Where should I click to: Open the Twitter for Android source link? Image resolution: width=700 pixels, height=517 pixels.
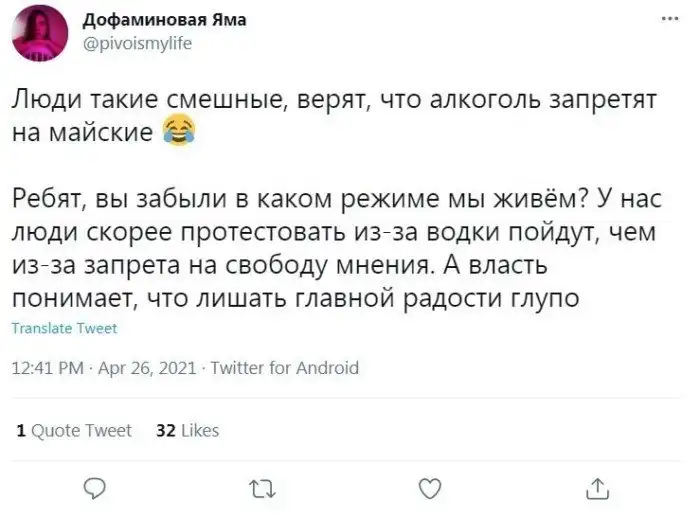click(x=284, y=368)
